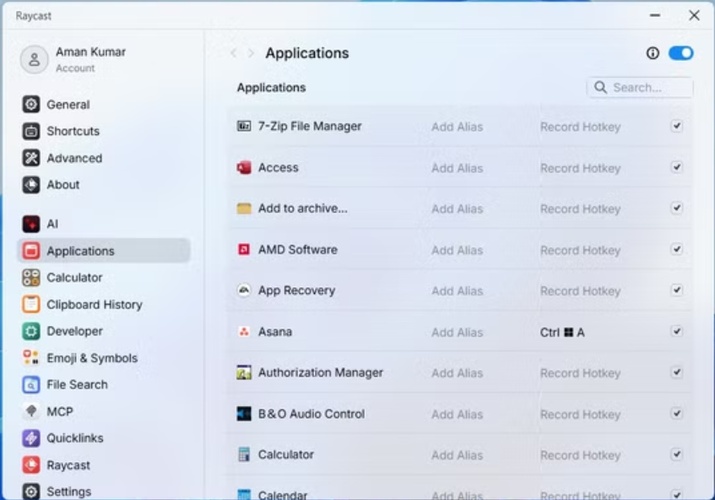Select the App Recovery row name
This screenshot has height=500, width=715.
[296, 291]
